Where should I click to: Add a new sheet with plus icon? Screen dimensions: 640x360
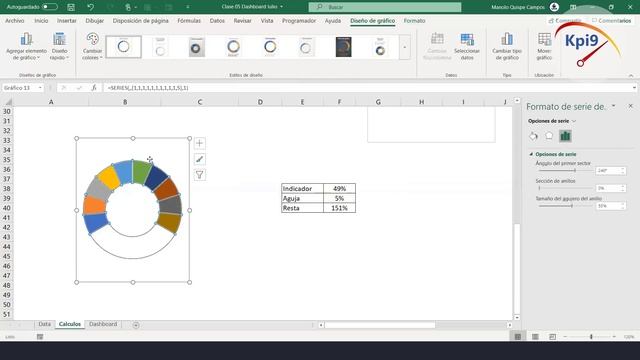tap(136, 325)
